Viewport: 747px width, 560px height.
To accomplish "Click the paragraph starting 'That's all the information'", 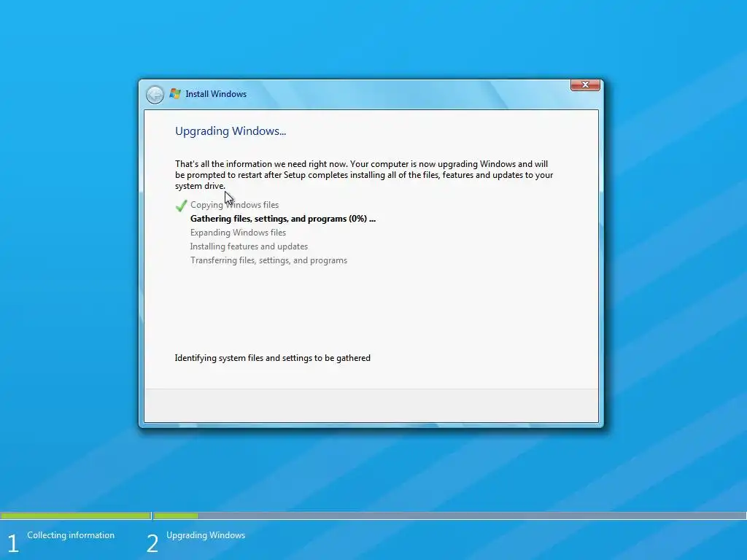I will (364, 175).
